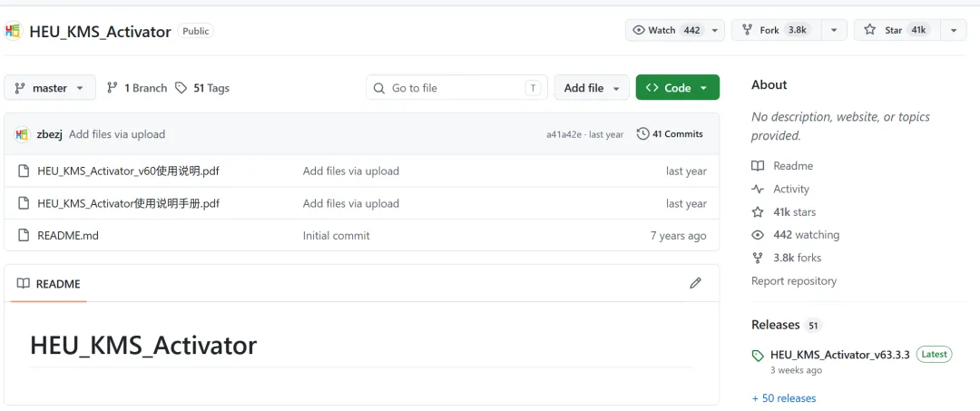Open the 1 Branch link
This screenshot has height=411, width=980.
click(x=137, y=88)
